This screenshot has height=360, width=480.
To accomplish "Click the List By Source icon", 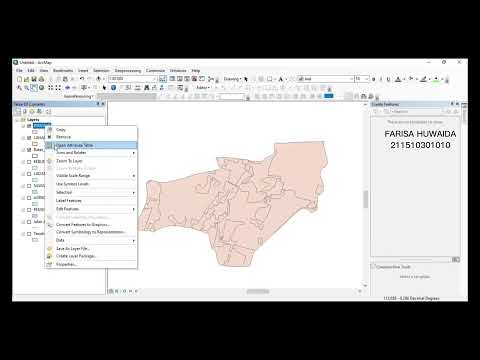I will (x=25, y=111).
